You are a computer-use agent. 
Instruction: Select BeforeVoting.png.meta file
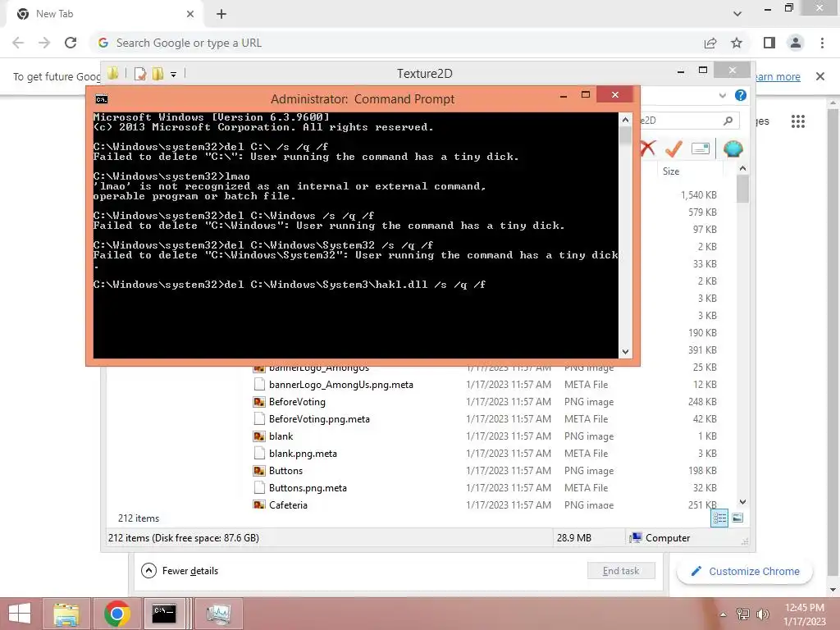point(319,419)
